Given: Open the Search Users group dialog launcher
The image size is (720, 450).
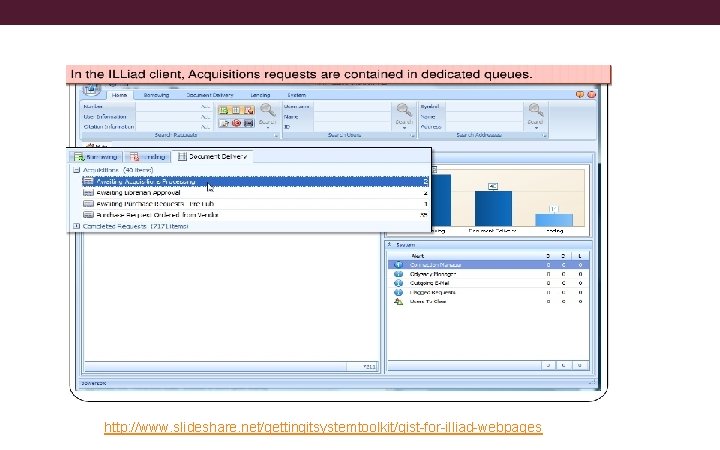Looking at the screenshot, I should [x=412, y=135].
